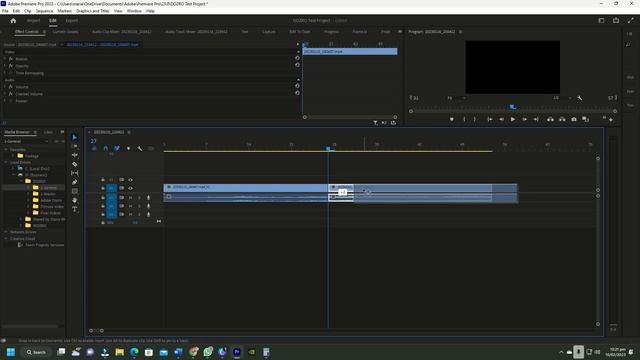Select the Slip tool
This screenshot has height=360, width=640.
[x=74, y=173]
